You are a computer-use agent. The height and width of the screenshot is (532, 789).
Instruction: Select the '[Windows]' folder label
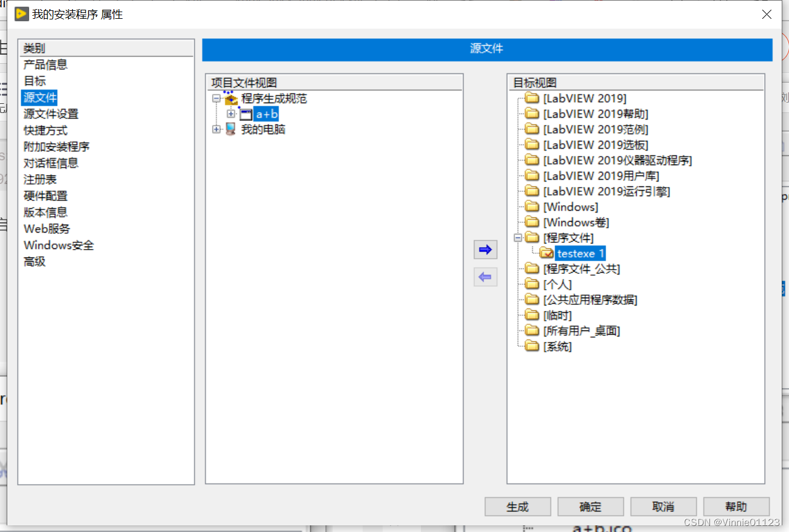point(571,206)
